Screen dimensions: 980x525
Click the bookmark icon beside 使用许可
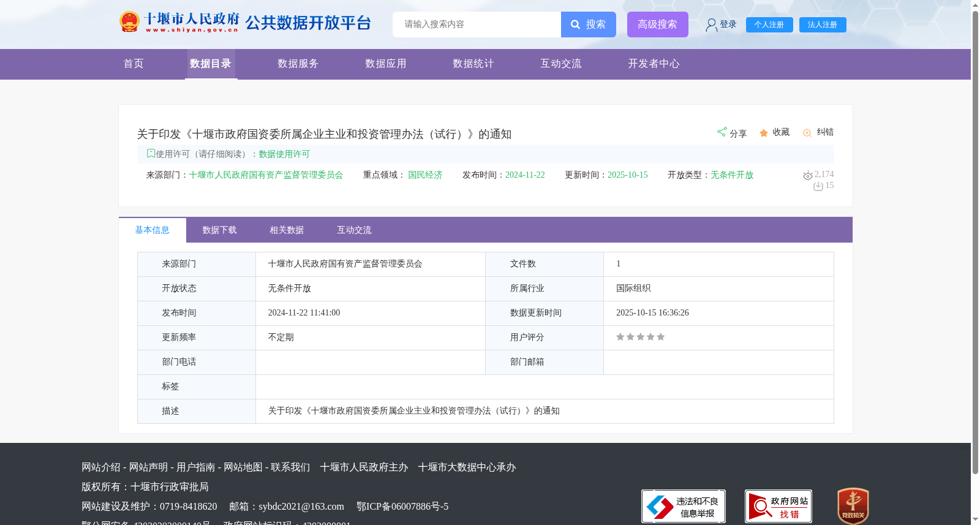[x=151, y=154]
